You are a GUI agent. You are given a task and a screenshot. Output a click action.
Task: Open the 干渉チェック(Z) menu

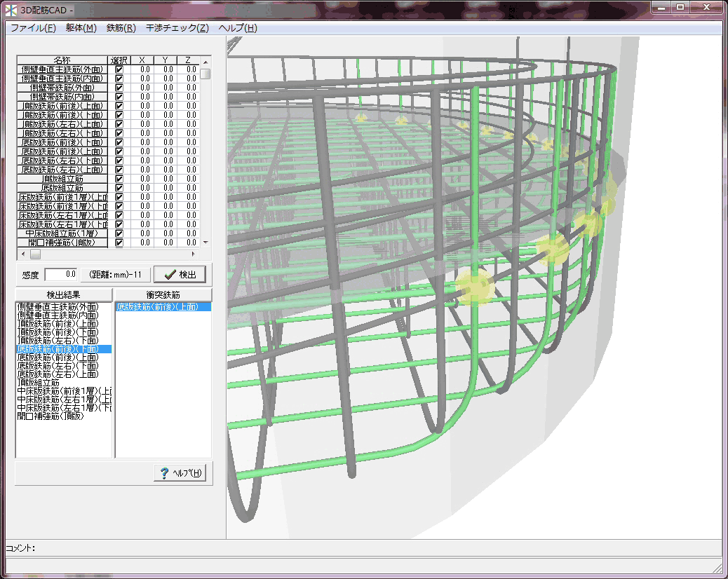pyautogui.click(x=177, y=28)
